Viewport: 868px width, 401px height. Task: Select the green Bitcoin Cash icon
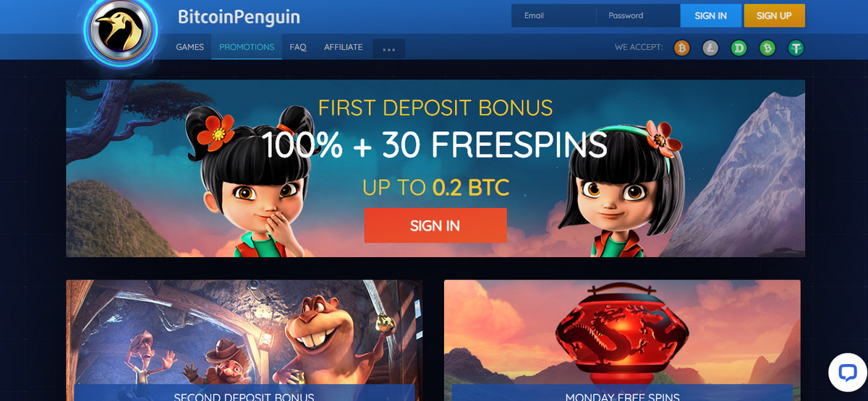tap(767, 48)
